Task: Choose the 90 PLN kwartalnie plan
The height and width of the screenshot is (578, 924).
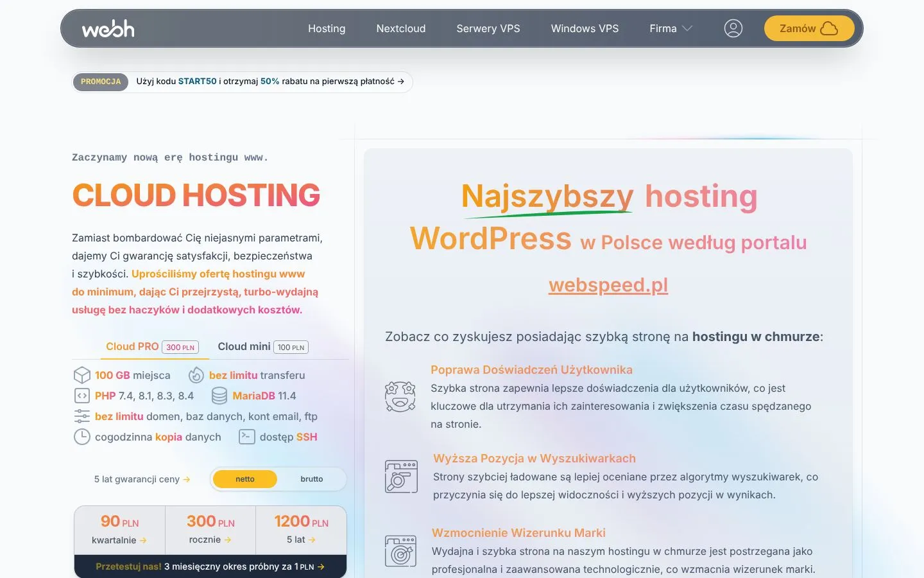Action: 119,530
